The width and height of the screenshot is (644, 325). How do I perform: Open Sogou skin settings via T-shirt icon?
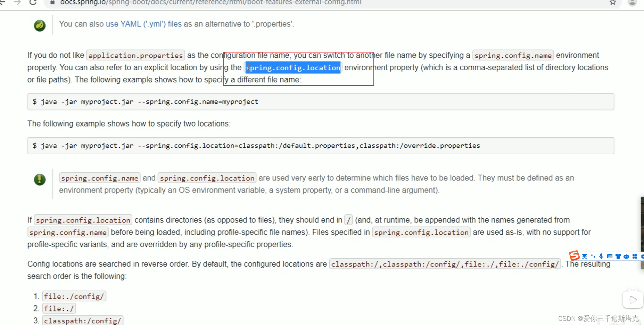coord(618,256)
